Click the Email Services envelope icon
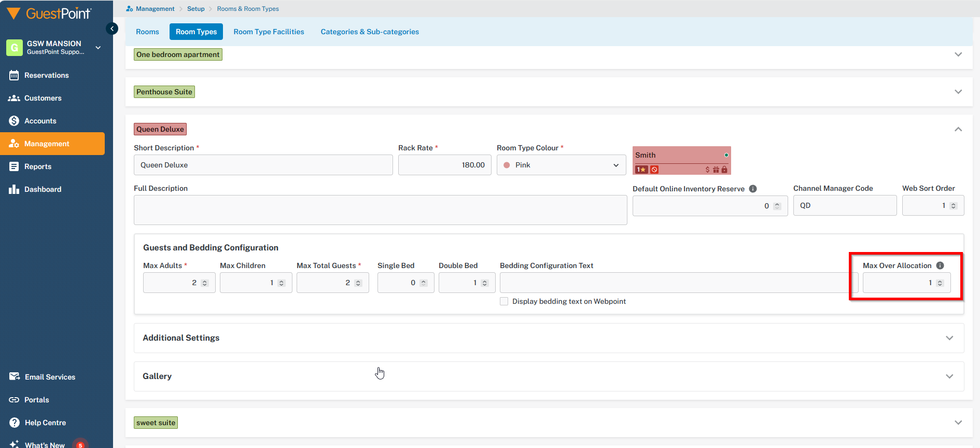Viewport: 980px width, 448px height. point(15,376)
